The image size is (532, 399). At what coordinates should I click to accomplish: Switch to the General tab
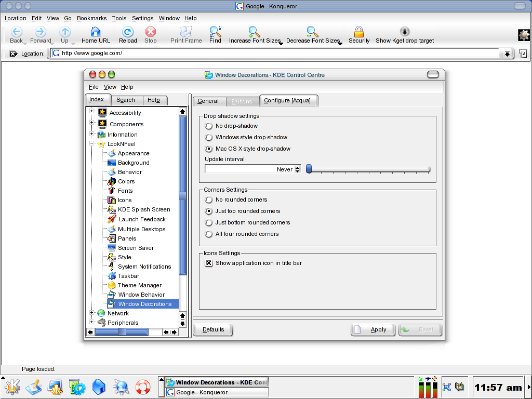pos(208,101)
